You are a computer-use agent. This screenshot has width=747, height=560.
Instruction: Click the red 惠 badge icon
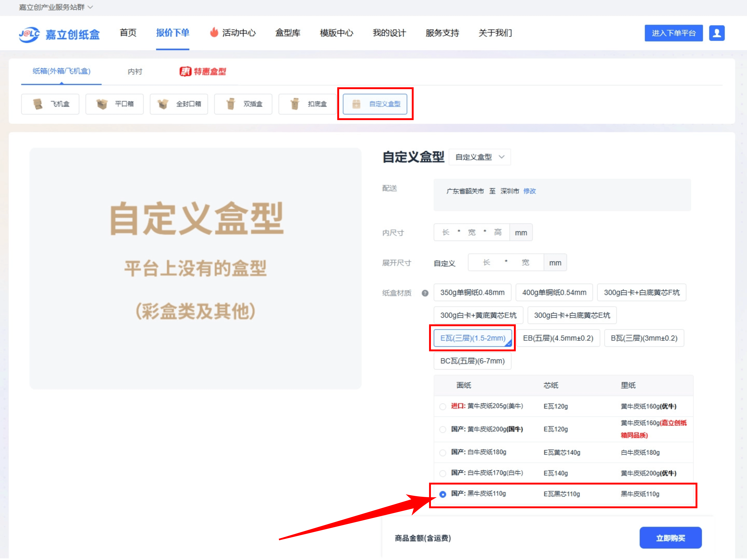click(185, 71)
